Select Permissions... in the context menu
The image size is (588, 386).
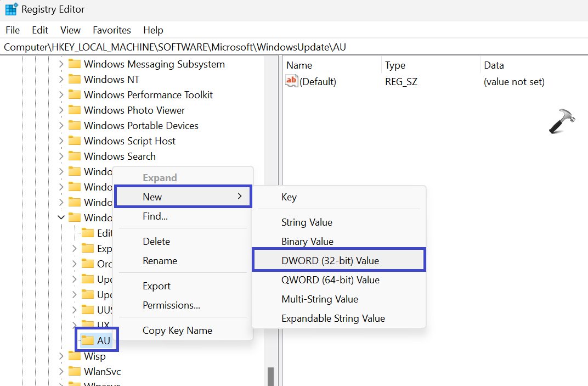(171, 305)
